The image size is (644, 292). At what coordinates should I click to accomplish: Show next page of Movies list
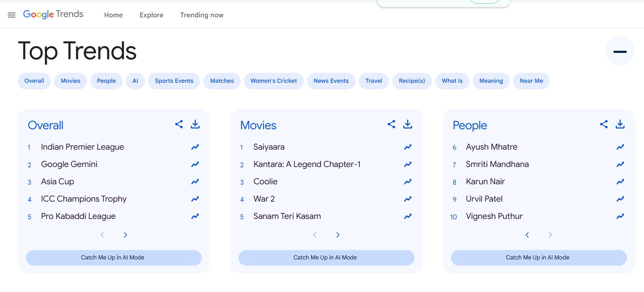tap(338, 235)
